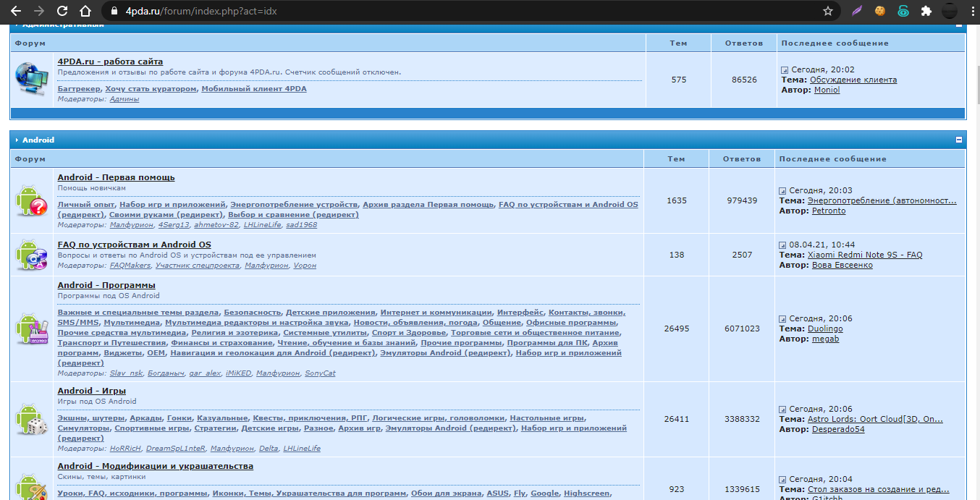
Task: Open the 4PDA.ru - работа сайта forum
Action: [x=110, y=62]
